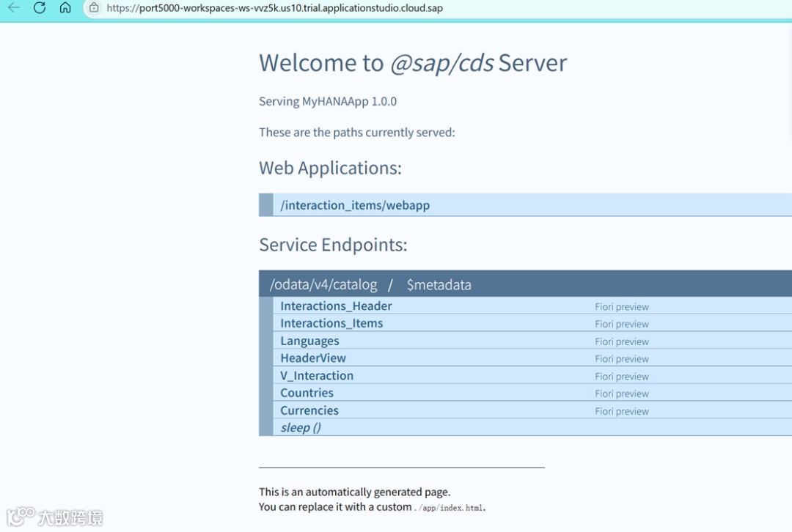Open the Interactions_Items entity
This screenshot has height=532, width=792.
[331, 323]
